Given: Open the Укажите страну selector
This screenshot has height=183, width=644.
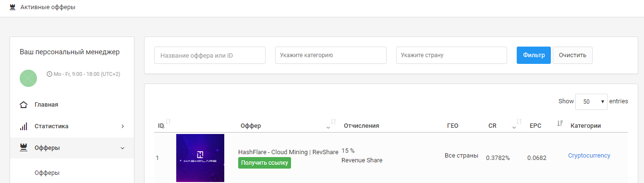Looking at the screenshot, I should point(451,55).
